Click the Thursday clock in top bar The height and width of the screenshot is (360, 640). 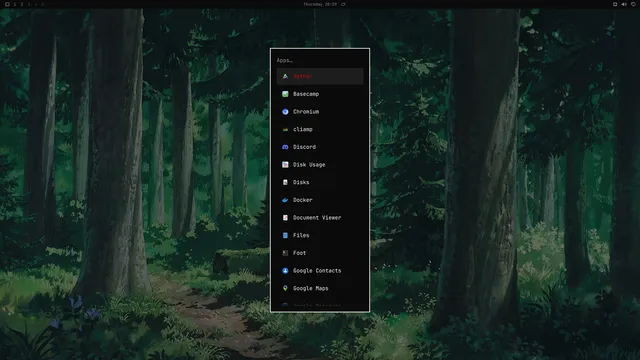point(320,4)
